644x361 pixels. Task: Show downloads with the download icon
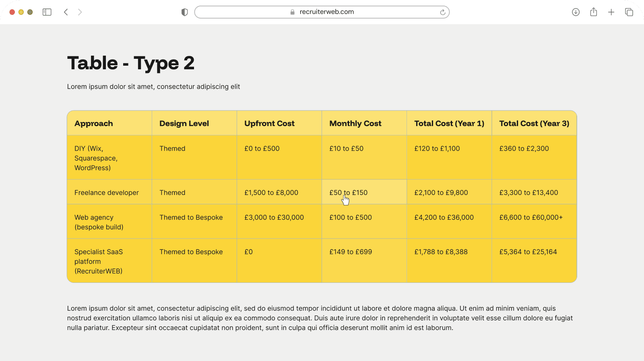coord(576,12)
